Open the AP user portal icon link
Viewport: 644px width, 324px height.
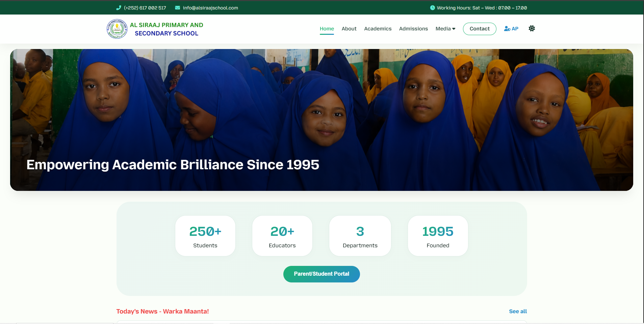click(x=511, y=29)
